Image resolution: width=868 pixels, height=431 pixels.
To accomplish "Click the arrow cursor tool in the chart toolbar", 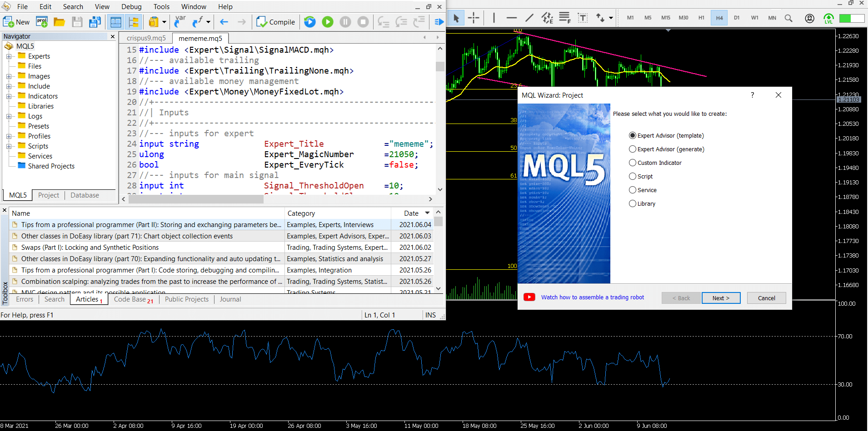I will 456,18.
